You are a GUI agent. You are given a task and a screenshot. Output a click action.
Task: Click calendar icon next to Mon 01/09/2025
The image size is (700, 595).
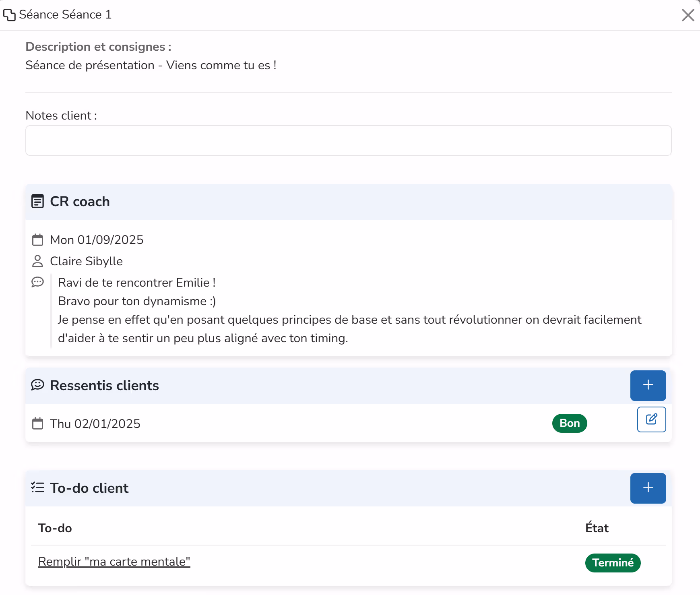37,240
